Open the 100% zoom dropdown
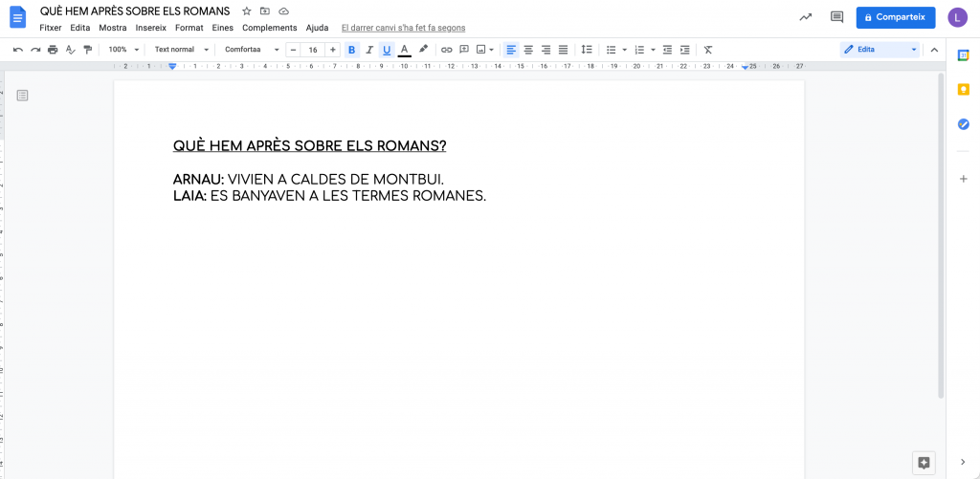980x479 pixels. [x=122, y=50]
